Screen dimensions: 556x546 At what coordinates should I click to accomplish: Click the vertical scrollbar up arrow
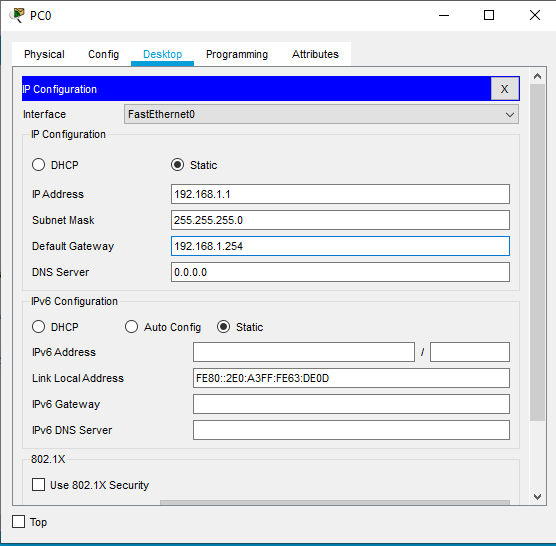tap(538, 76)
